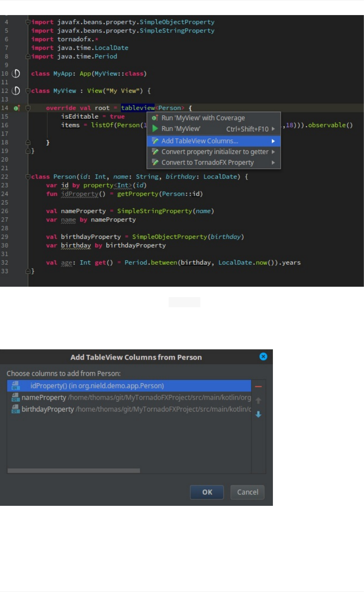This screenshot has height=592, width=364.
Task: Click the intention icon beside Convert property initializer
Action: pyautogui.click(x=155, y=151)
